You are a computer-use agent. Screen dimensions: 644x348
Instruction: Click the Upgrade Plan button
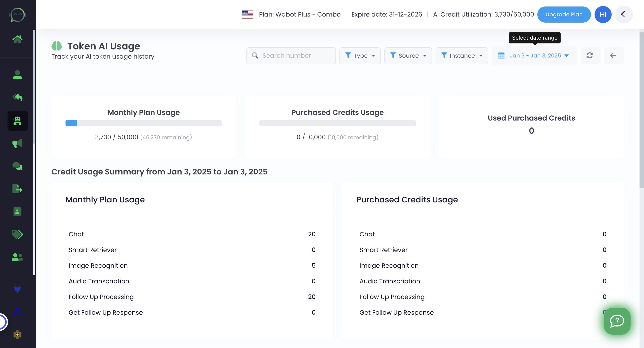click(564, 14)
